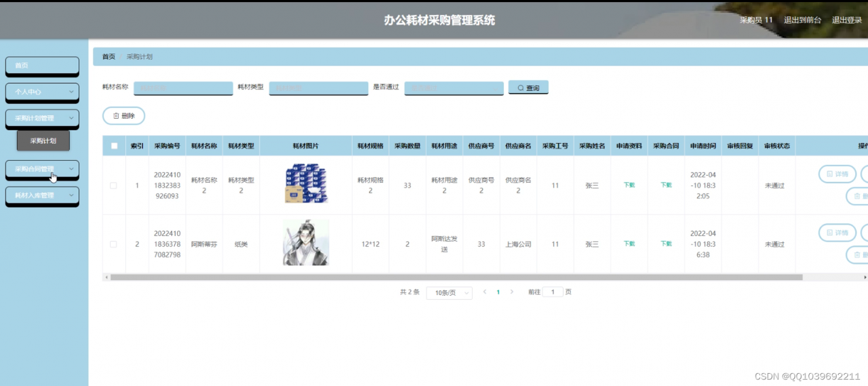The height and width of the screenshot is (386, 868).
Task: Click the 耗材图片 column header
Action: [306, 146]
